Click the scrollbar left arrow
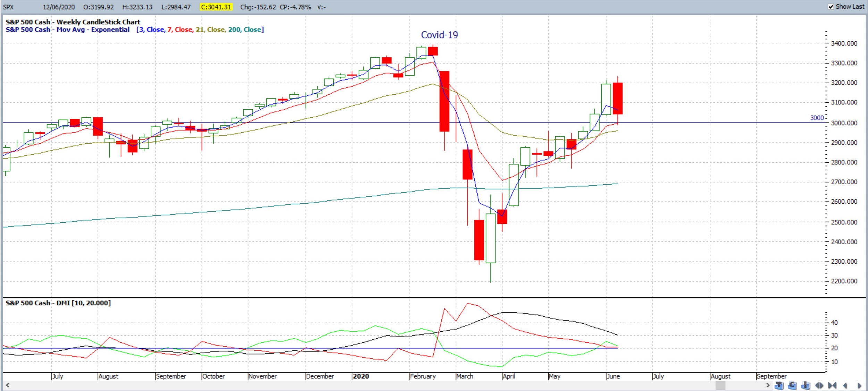The image size is (868, 391). (7, 385)
